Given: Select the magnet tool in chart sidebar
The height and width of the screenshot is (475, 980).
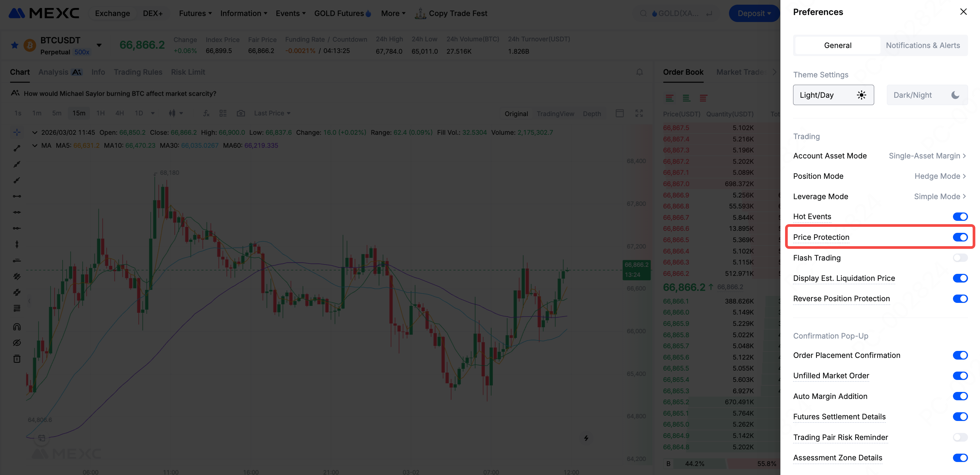Looking at the screenshot, I should tap(17, 327).
